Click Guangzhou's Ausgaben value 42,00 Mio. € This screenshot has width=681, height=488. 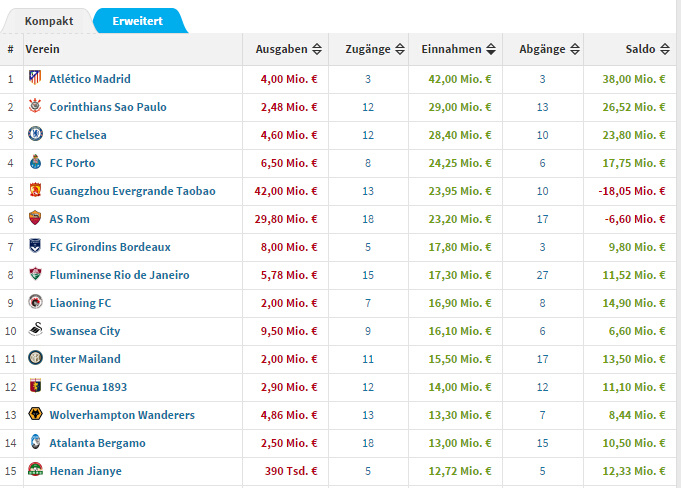click(x=286, y=191)
